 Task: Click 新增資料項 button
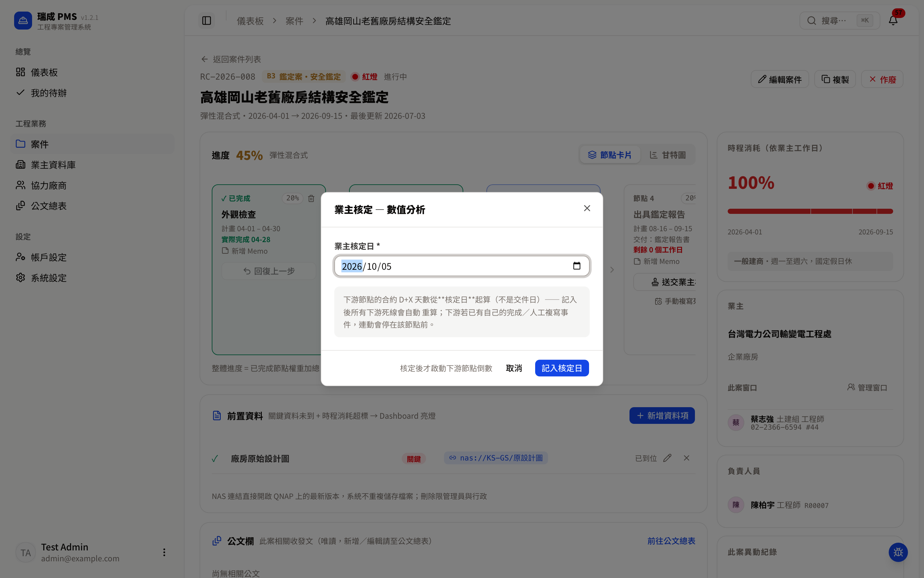coord(662,416)
